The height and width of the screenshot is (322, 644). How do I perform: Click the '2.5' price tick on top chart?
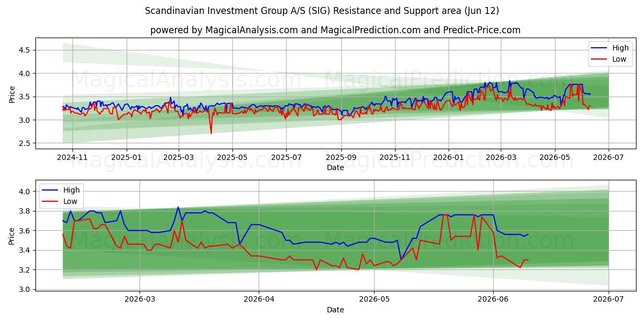tap(26, 143)
